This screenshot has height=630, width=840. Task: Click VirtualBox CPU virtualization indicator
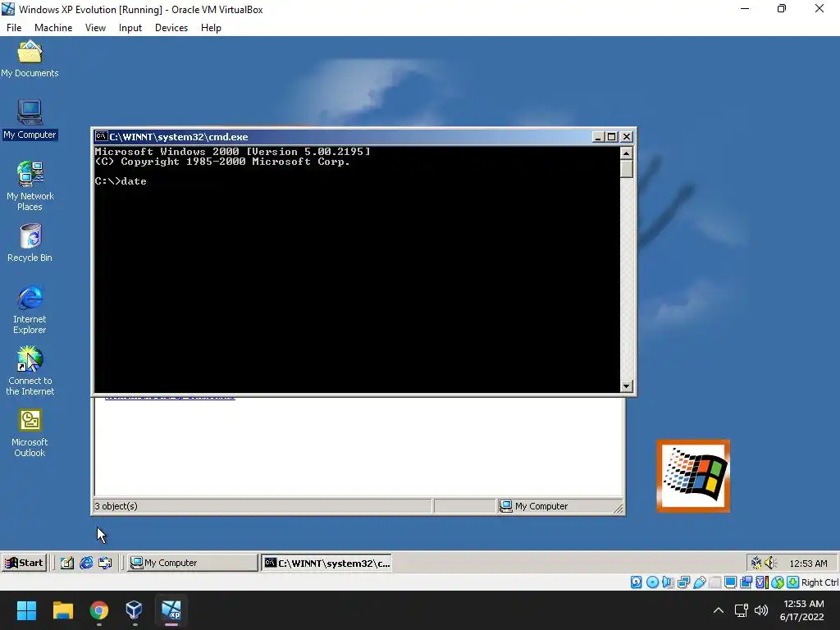click(762, 582)
